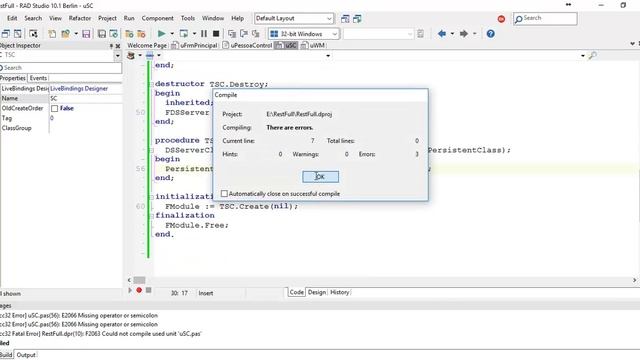Click the red recording indicator icon

(x=501, y=19)
